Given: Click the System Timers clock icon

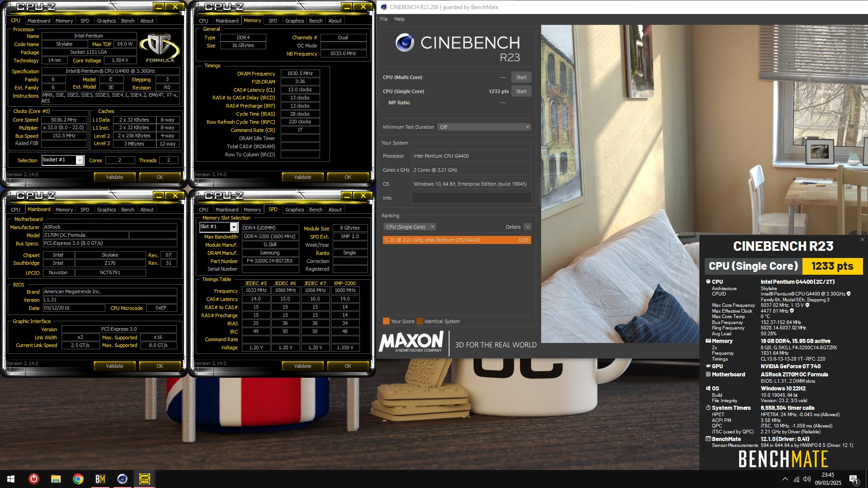Looking at the screenshot, I should coord(708,408).
